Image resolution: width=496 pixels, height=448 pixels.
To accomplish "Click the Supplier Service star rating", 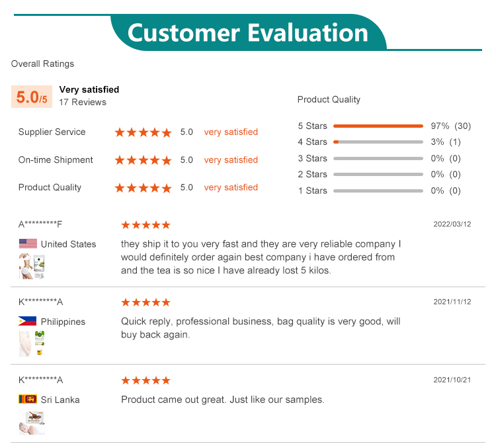I will click(143, 132).
